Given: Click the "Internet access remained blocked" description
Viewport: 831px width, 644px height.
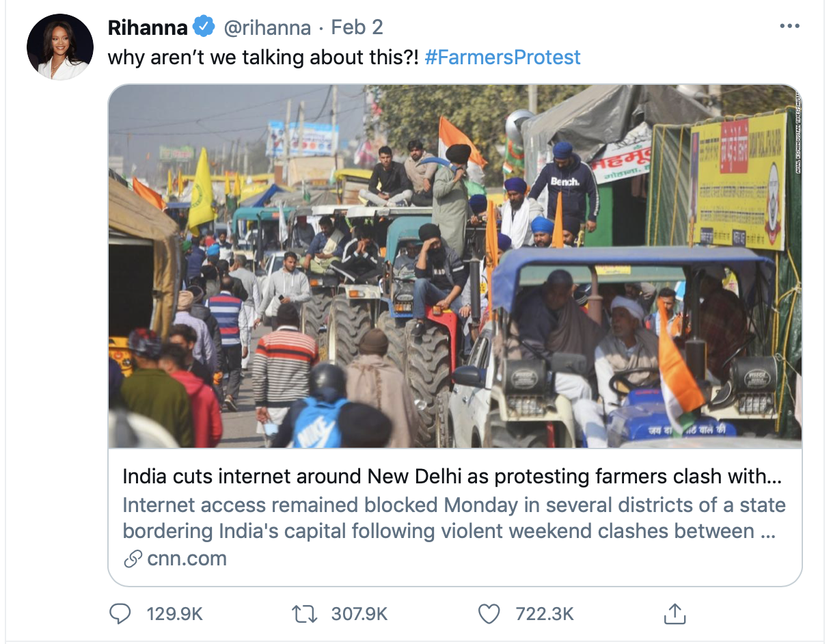Looking at the screenshot, I should [454, 518].
